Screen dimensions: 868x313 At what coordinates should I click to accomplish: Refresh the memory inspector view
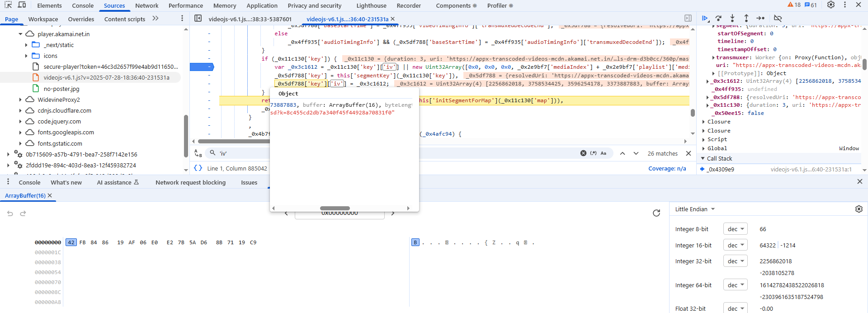click(656, 213)
